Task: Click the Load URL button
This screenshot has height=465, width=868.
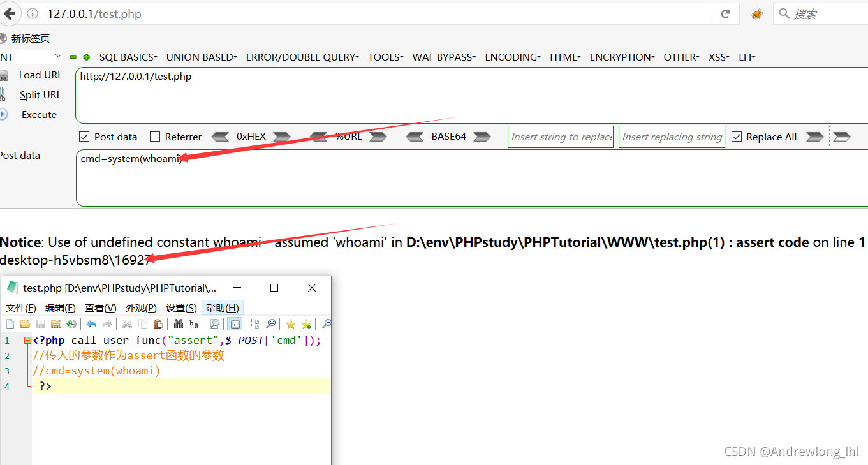Action: (x=40, y=75)
